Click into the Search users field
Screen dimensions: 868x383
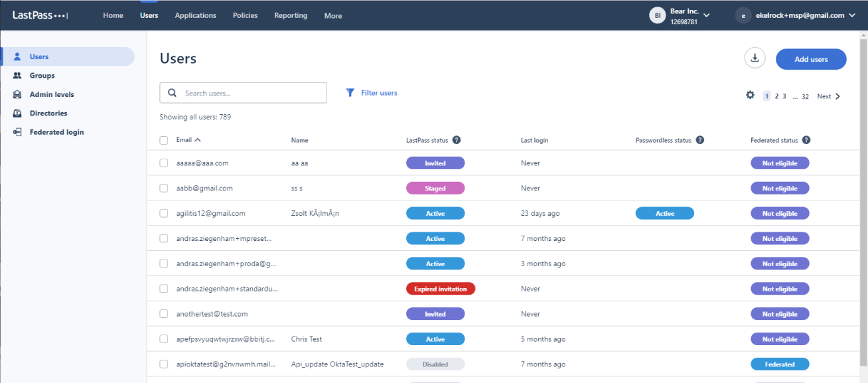[x=252, y=93]
